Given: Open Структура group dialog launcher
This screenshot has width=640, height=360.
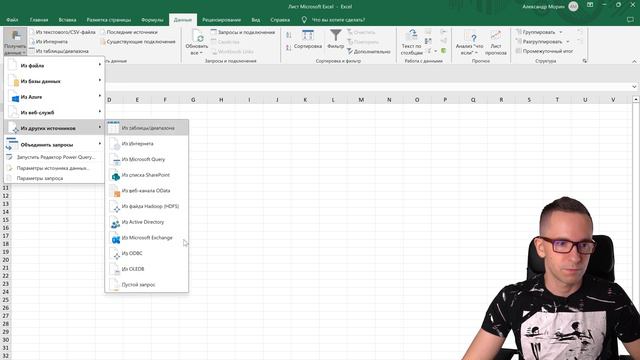Looking at the screenshot, I should (584, 61).
